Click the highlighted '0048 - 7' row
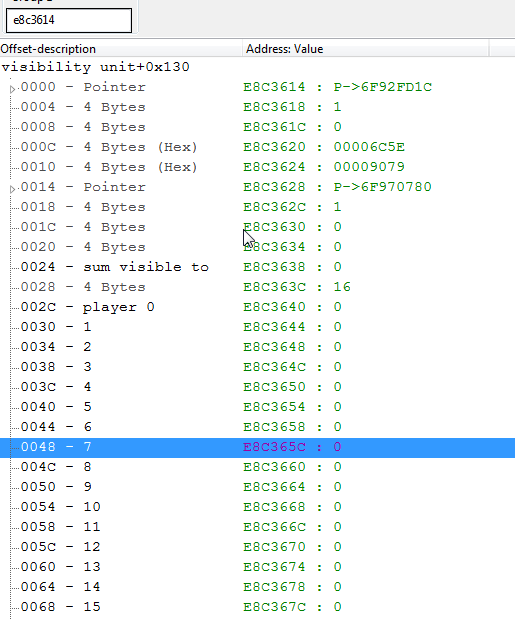Viewport: 515px width, 620px height. click(x=258, y=447)
